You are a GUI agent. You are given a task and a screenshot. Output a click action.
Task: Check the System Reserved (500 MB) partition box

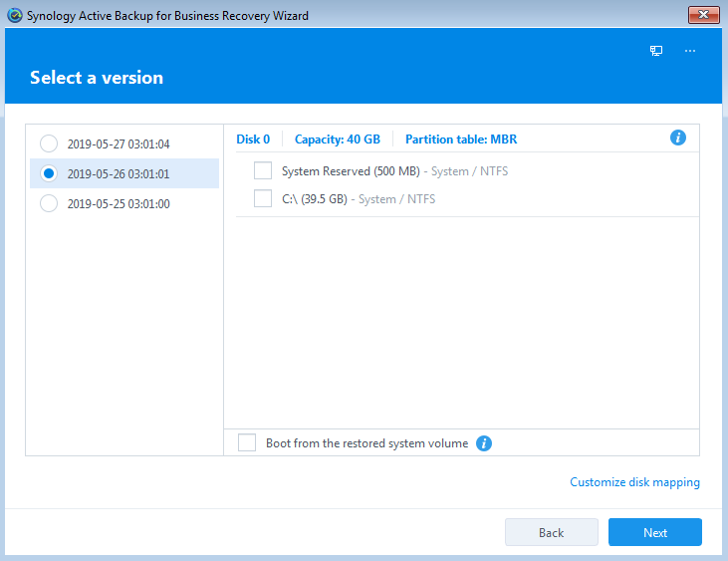263,170
